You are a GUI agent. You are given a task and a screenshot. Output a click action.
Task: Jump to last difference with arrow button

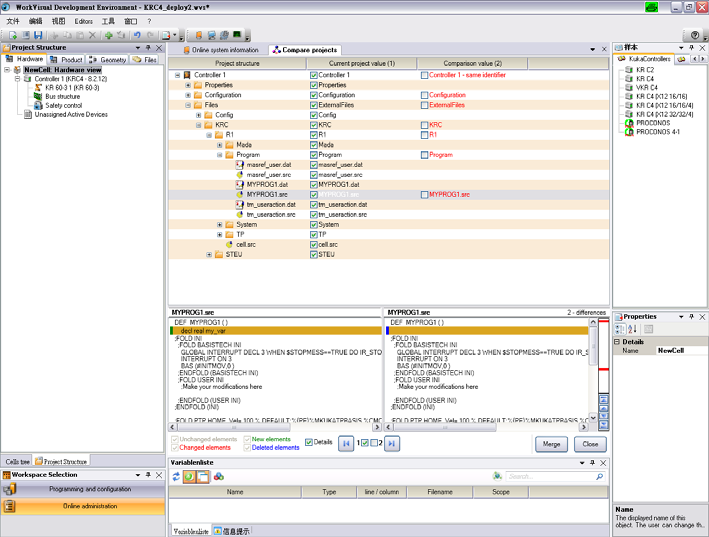(392, 444)
